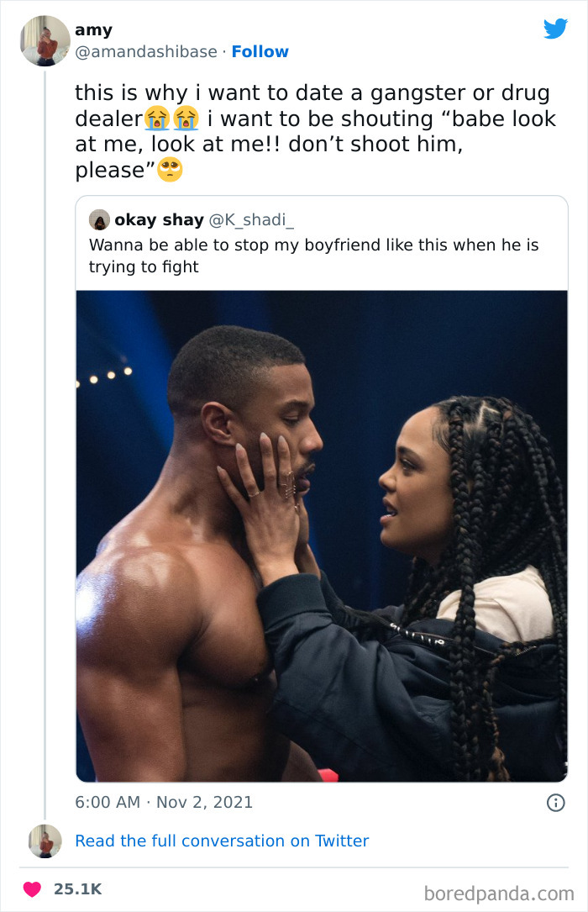Viewport: 588px width, 912px height.
Task: Click the "6:00 AM · Nov 2, 2021" timestamp
Action: pos(164,802)
